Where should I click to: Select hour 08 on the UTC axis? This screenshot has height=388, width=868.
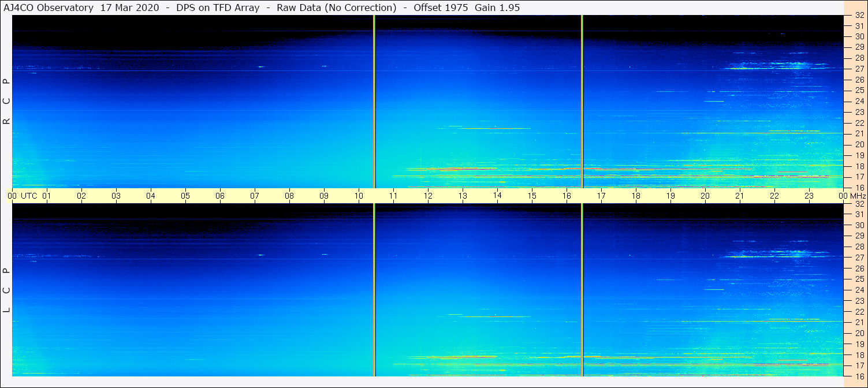289,196
